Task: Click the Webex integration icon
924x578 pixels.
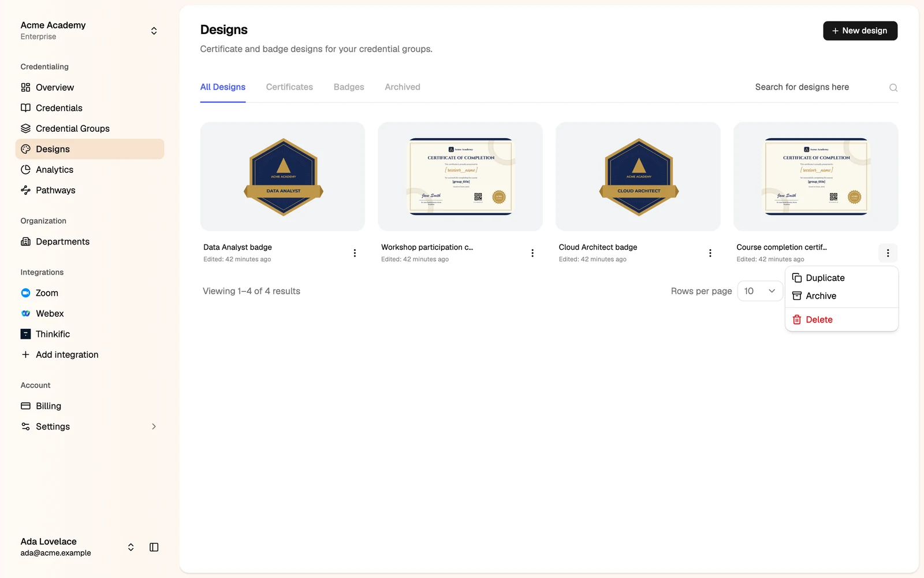Action: point(25,313)
